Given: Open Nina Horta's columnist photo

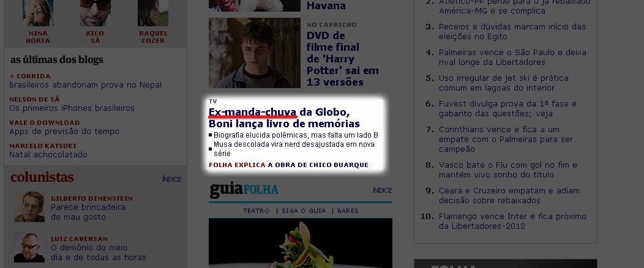Looking at the screenshot, I should [x=38, y=13].
